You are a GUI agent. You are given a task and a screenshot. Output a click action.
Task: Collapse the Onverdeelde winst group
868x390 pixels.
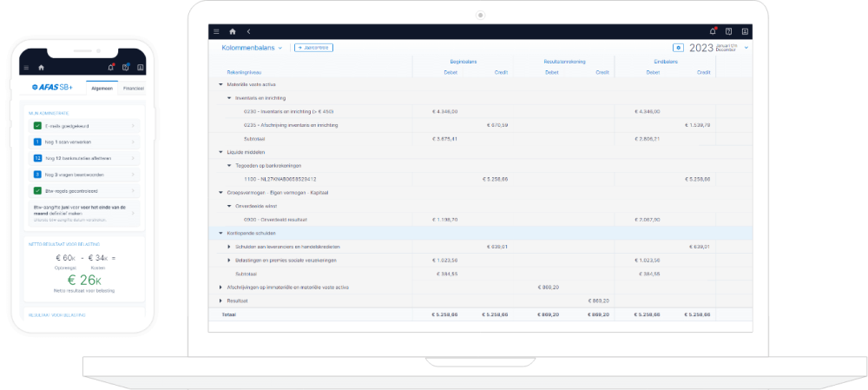228,206
